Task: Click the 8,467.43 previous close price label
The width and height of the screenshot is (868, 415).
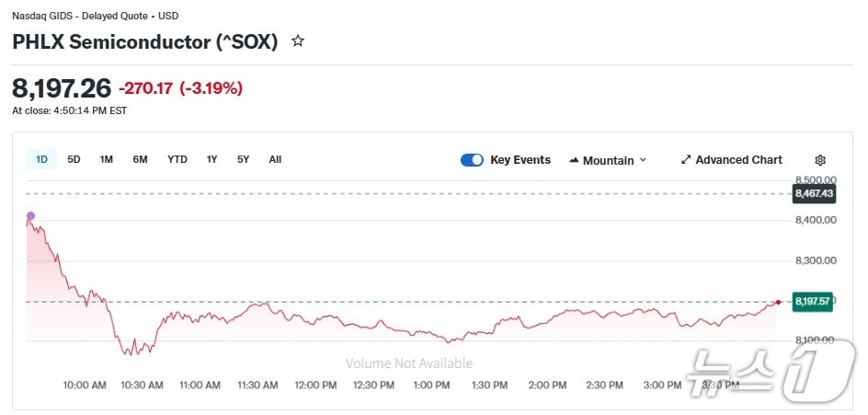Action: point(814,193)
